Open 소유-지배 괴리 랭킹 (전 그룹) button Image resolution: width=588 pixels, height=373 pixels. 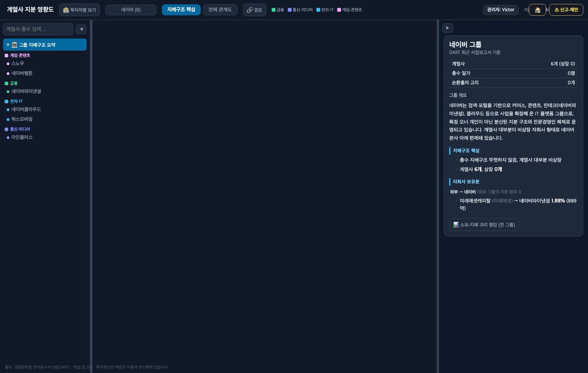pyautogui.click(x=484, y=225)
